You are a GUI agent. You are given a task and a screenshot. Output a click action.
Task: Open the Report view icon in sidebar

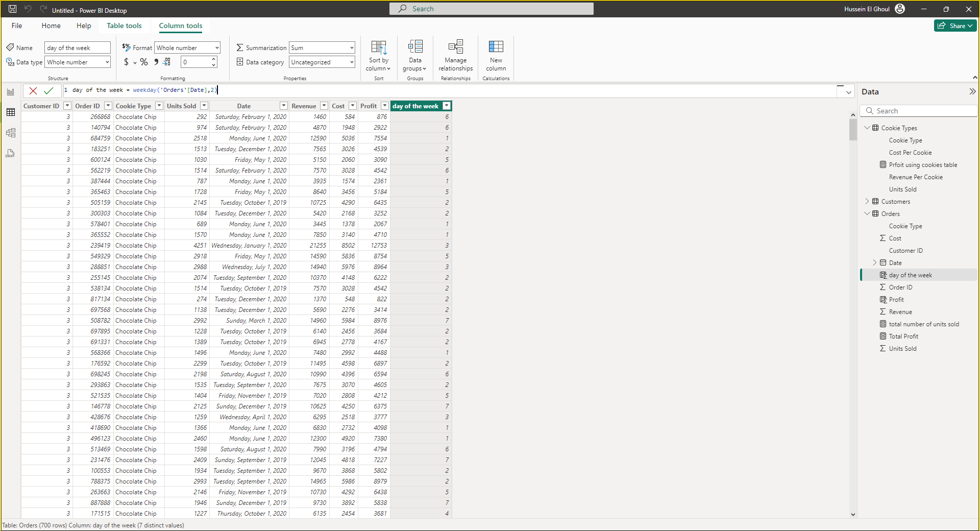[x=11, y=92]
